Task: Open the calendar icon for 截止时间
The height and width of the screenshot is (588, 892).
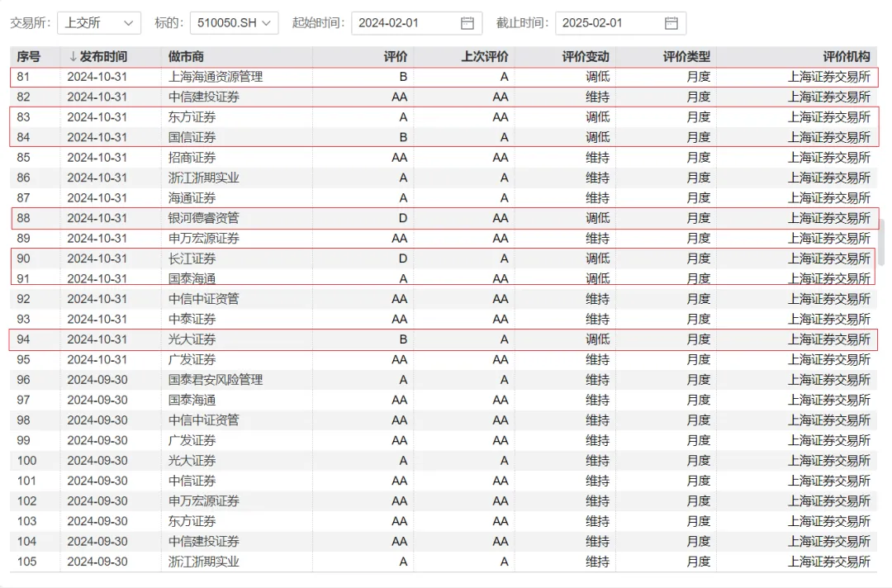Action: coord(671,23)
